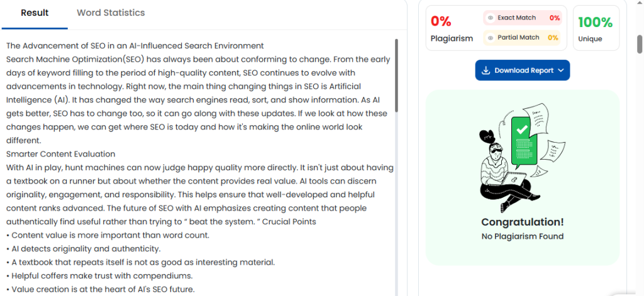Click the Exact Match 0% value
The width and height of the screenshot is (644, 296).
(x=554, y=18)
